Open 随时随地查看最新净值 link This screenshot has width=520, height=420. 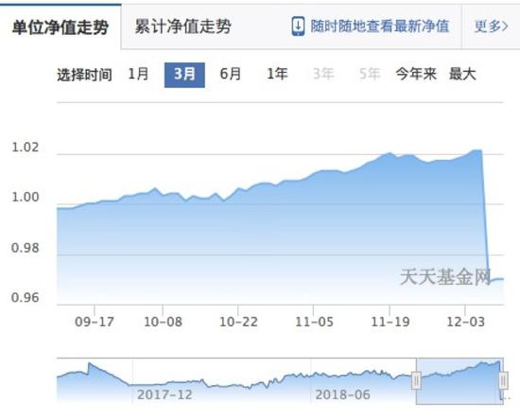[x=379, y=26]
